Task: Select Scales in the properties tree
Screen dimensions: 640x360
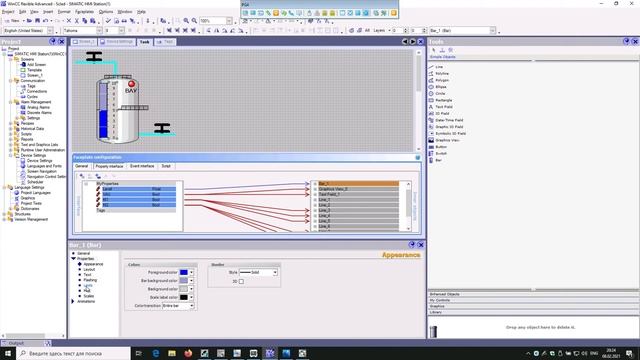Action: [x=89, y=296]
